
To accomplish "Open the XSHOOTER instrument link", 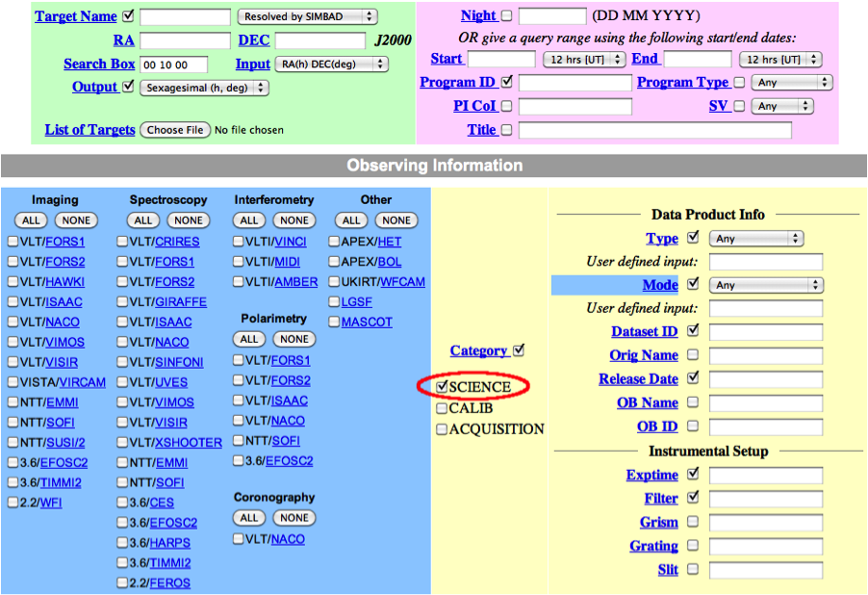I will 189,443.
